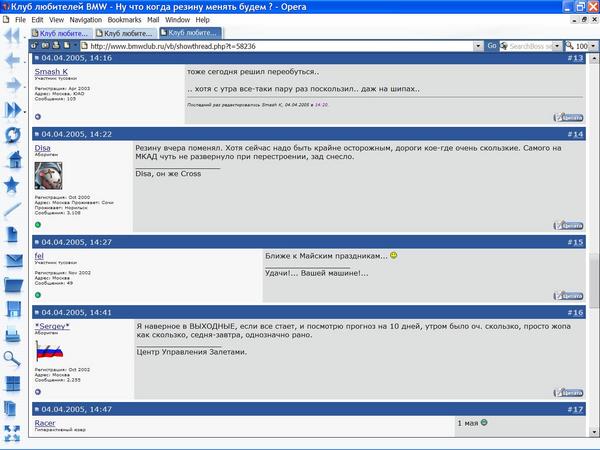
Task: Open the Window menu
Action: (x=178, y=20)
